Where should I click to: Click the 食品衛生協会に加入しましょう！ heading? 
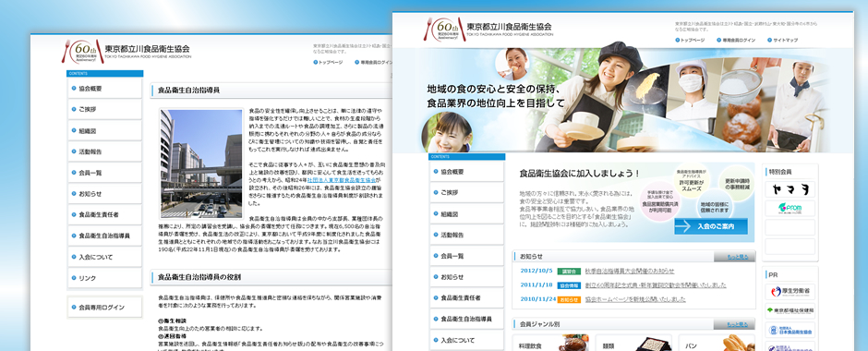[x=580, y=174]
